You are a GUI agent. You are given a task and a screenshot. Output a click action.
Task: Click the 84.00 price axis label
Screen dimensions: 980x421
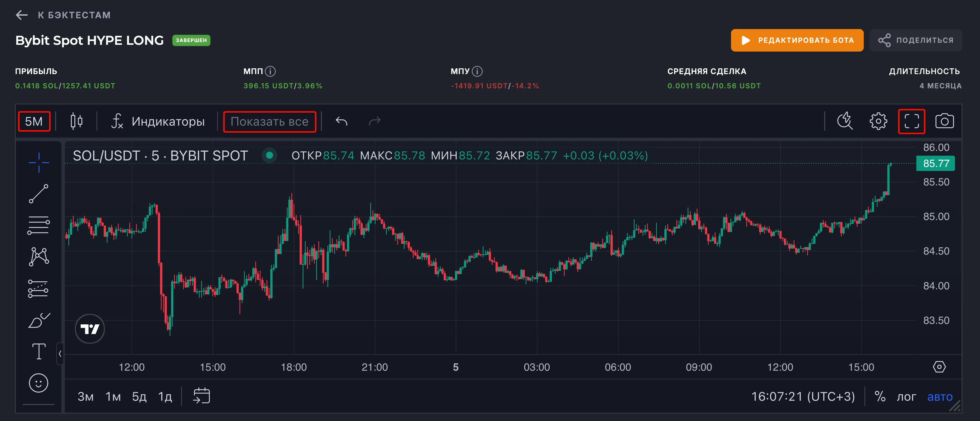[936, 286]
